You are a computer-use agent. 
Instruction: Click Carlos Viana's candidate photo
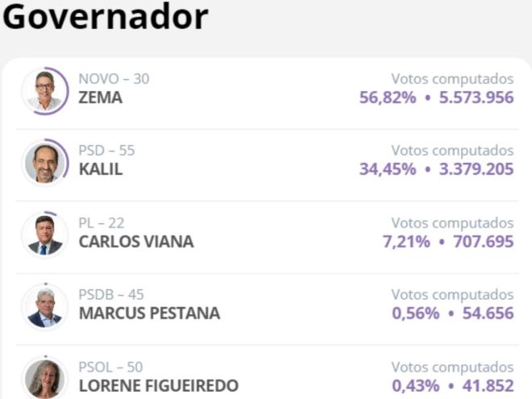45,235
